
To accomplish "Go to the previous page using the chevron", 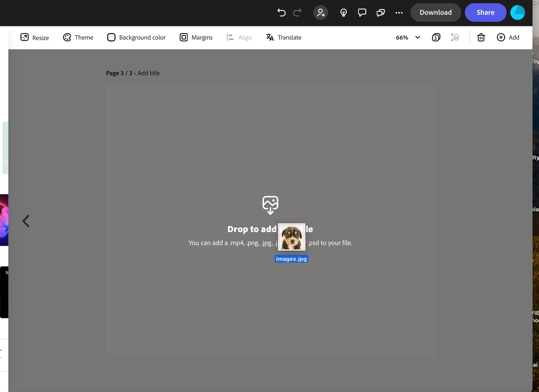I will 26,221.
